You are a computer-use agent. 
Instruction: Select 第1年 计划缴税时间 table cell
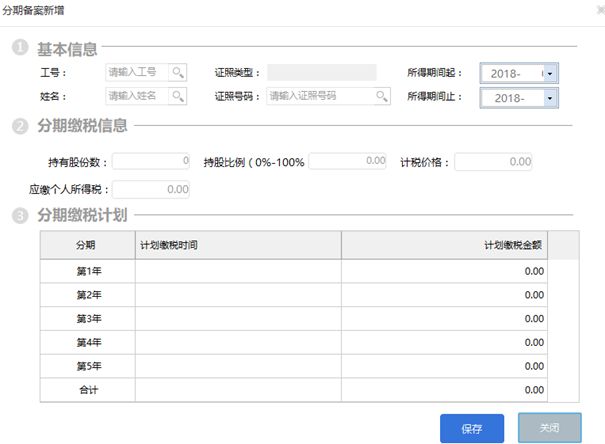coord(237,270)
